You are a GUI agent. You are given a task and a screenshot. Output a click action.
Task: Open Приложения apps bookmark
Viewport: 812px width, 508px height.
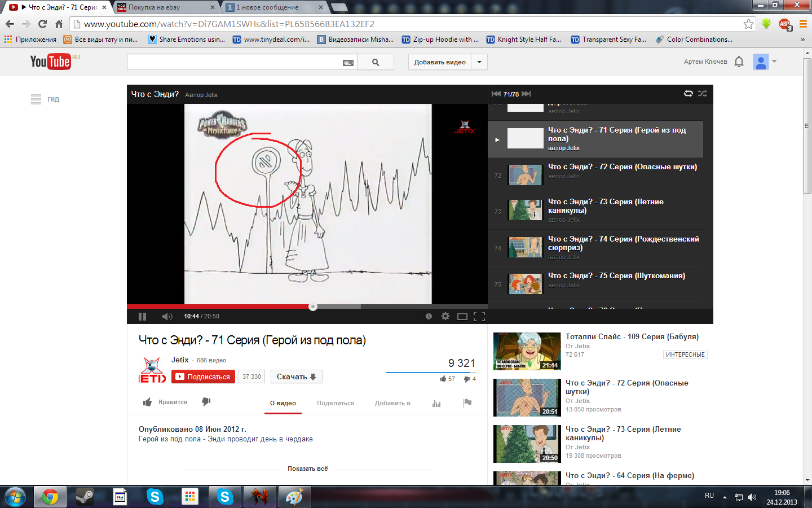click(30, 40)
